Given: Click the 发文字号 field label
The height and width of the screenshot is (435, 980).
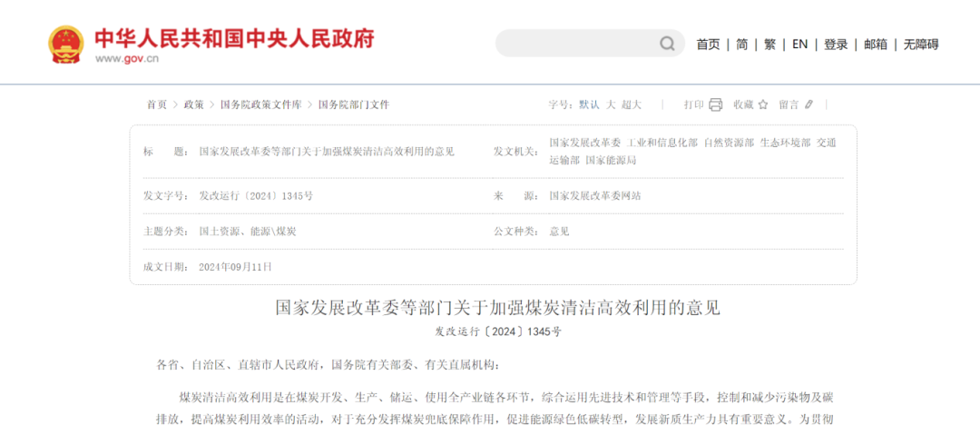Looking at the screenshot, I should pos(166,196).
